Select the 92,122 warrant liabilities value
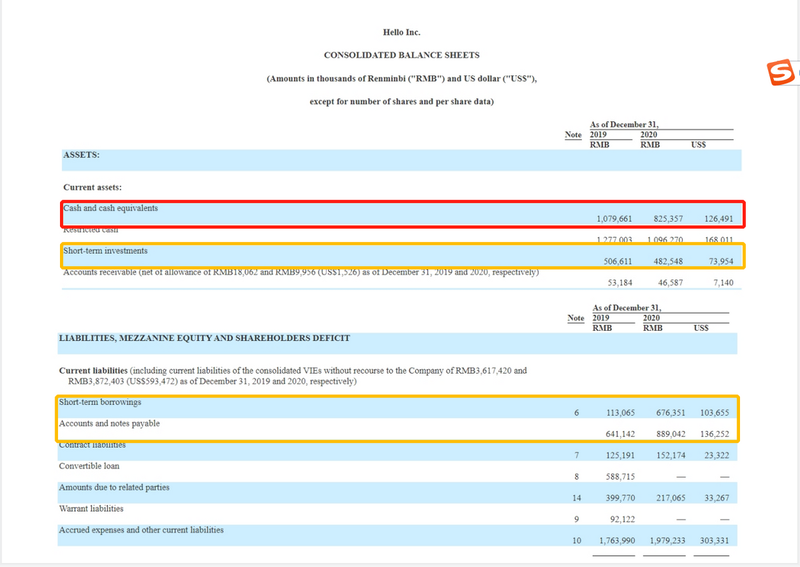Screen dimensions: 800x567 (622, 520)
